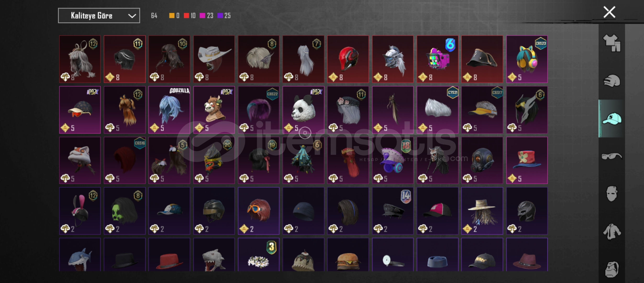Filter by the red quality swatch showing 10
Image resolution: width=644 pixels, height=283 pixels.
186,16
